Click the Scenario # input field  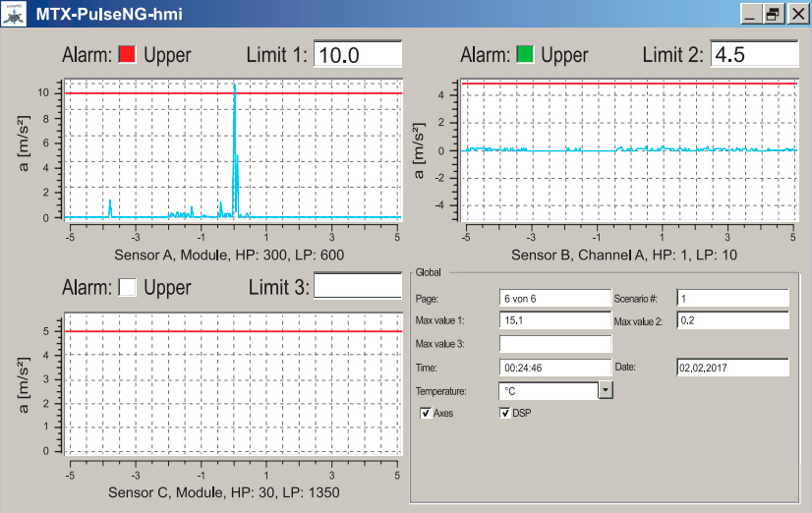pyautogui.click(x=732, y=298)
